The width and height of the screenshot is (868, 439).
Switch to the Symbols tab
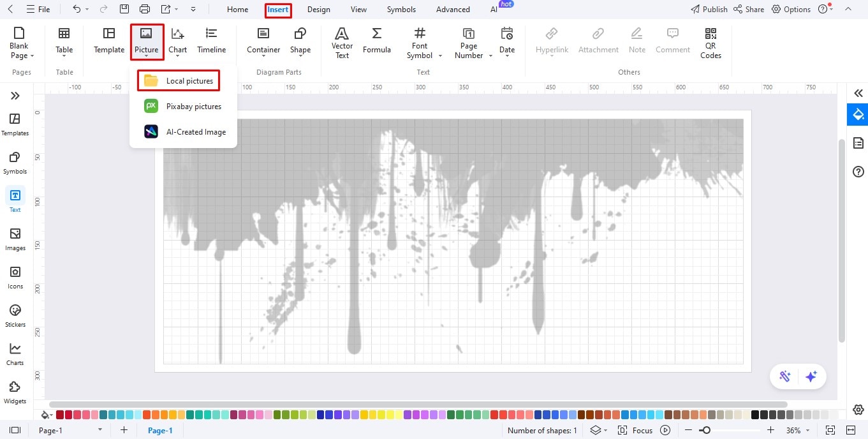(401, 10)
